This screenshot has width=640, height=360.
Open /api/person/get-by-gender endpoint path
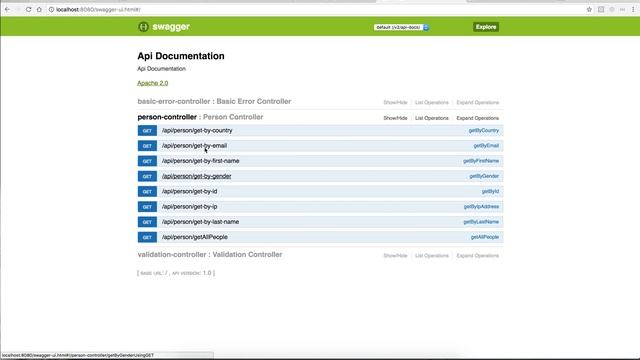click(x=196, y=176)
